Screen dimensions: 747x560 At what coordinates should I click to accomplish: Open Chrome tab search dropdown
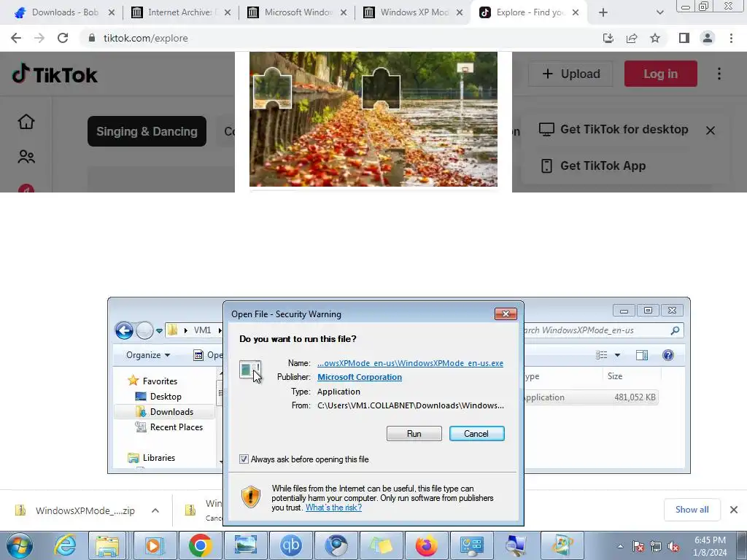[x=659, y=12]
